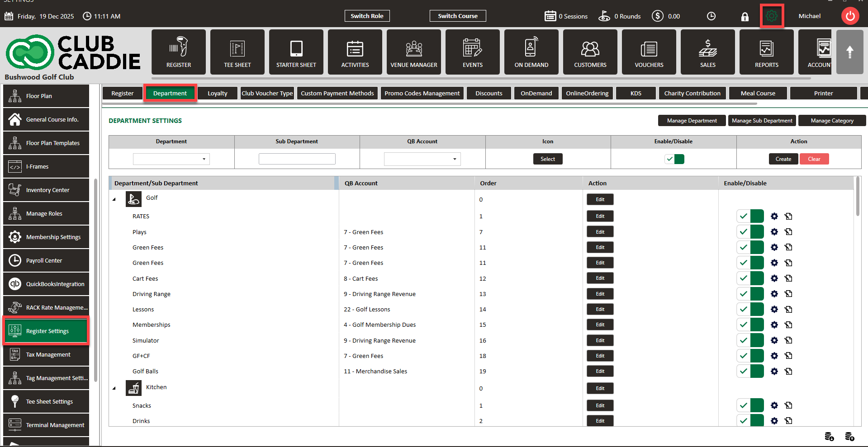
Task: Click the settings gear icon in header
Action: point(771,16)
